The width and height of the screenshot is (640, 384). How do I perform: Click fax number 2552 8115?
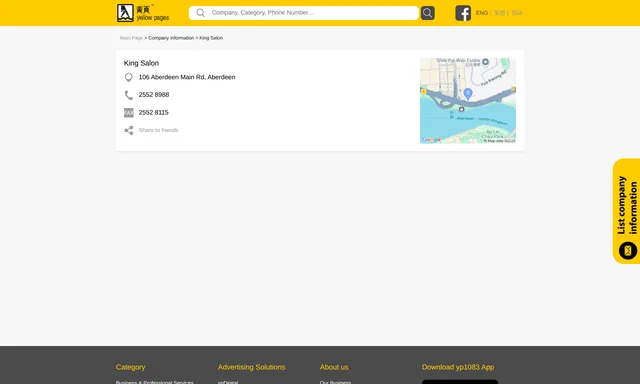pyautogui.click(x=153, y=113)
